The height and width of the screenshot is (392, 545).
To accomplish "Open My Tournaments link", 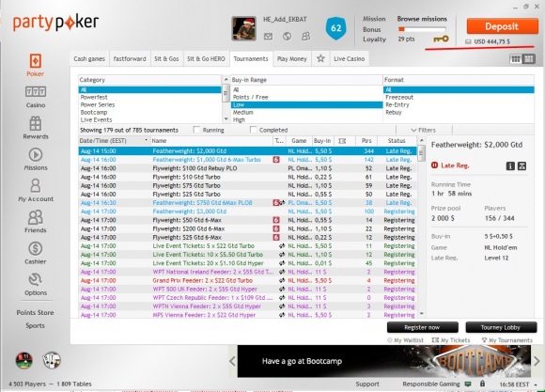I will [x=506, y=340].
